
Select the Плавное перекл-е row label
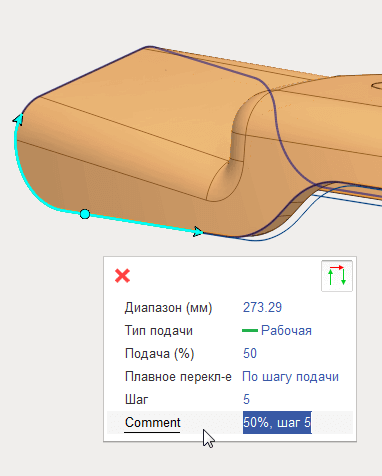click(178, 377)
